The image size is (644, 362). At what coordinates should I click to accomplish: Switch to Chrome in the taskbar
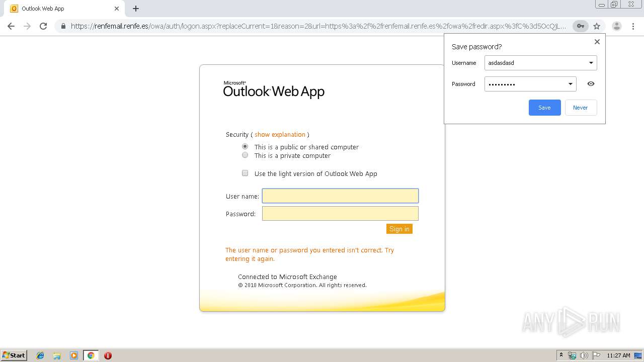pos(91,355)
